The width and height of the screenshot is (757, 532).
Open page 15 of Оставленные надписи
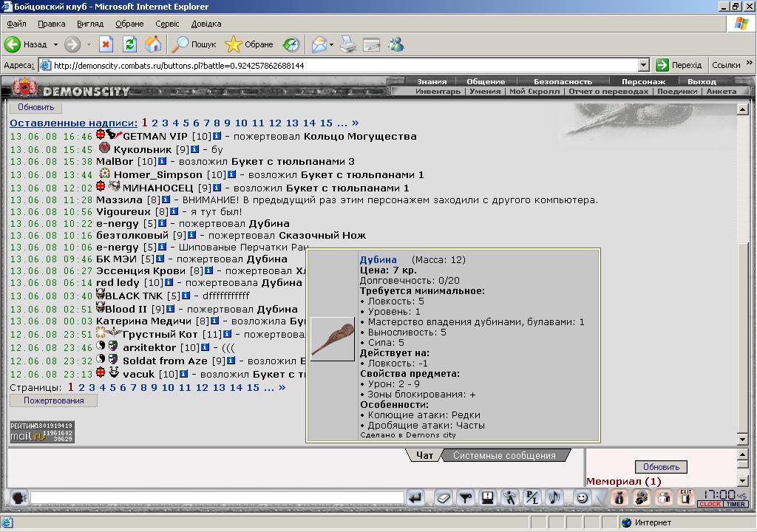click(x=326, y=123)
